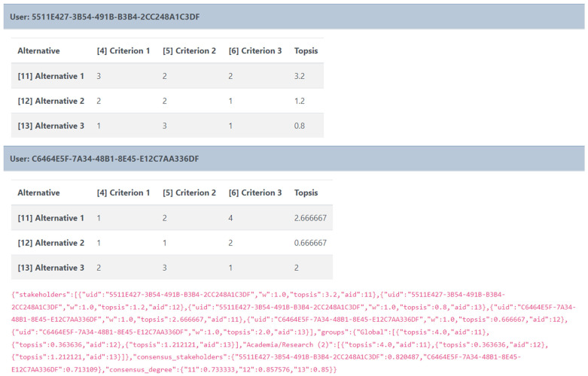Select [13] Alternative 3 row in second table
588x376 pixels.
(x=172, y=268)
